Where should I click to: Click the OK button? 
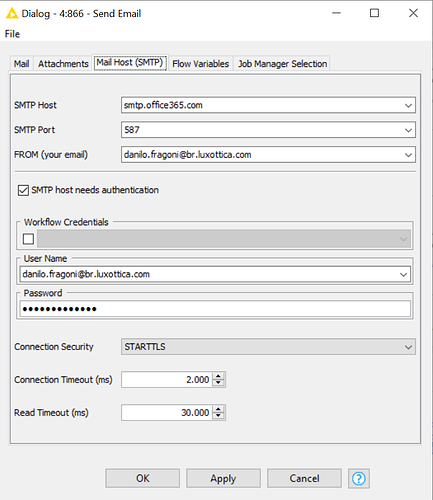pos(143,478)
